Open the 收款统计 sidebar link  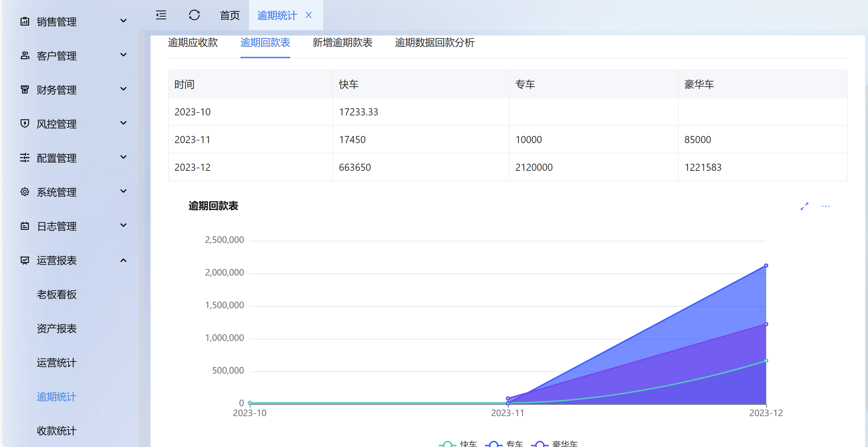tap(57, 431)
